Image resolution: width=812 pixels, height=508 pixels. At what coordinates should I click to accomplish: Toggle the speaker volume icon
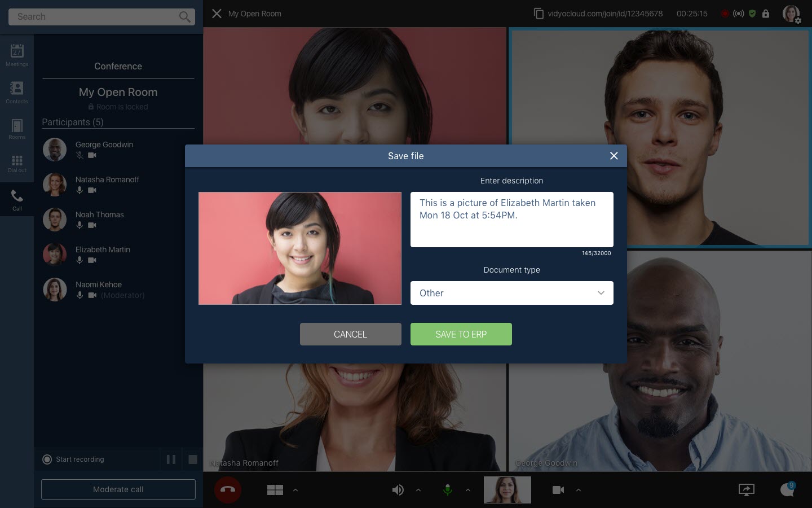(x=398, y=490)
